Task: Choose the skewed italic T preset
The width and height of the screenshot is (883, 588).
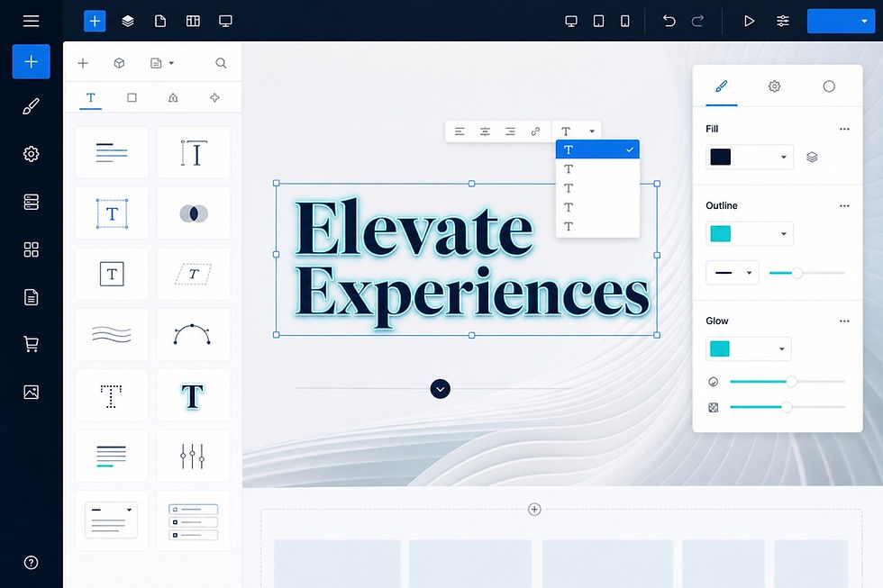Action: pos(194,274)
